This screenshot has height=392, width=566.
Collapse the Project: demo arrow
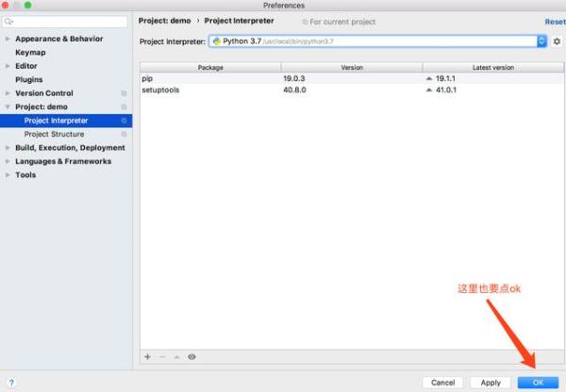(8, 106)
